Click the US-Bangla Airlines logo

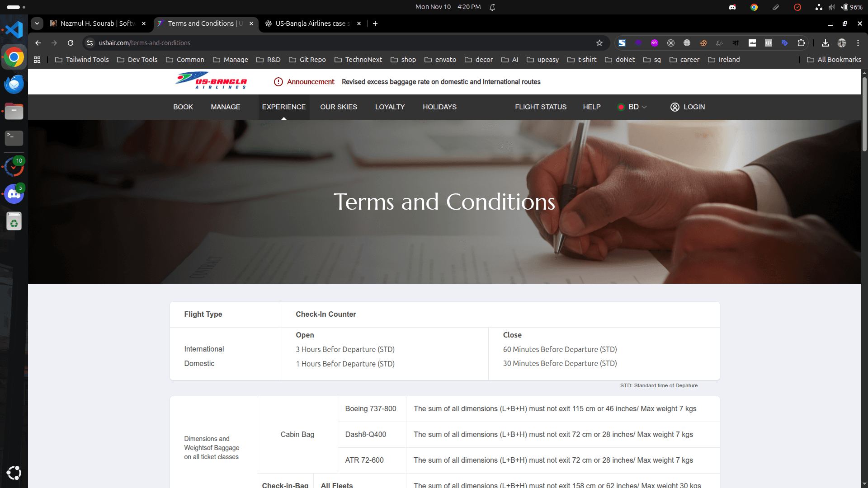coord(211,81)
